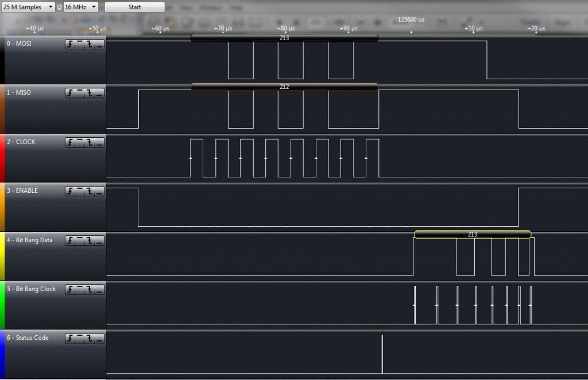Click the 212 decoded byte on MISO
Screen dimensions: 588x380
tap(284, 87)
